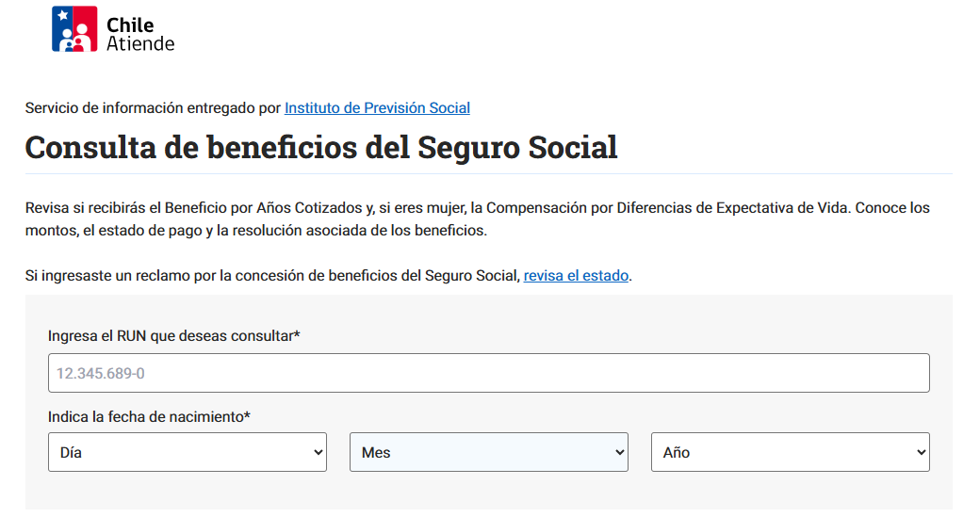Follow the "revisa el estado" link

pos(576,276)
